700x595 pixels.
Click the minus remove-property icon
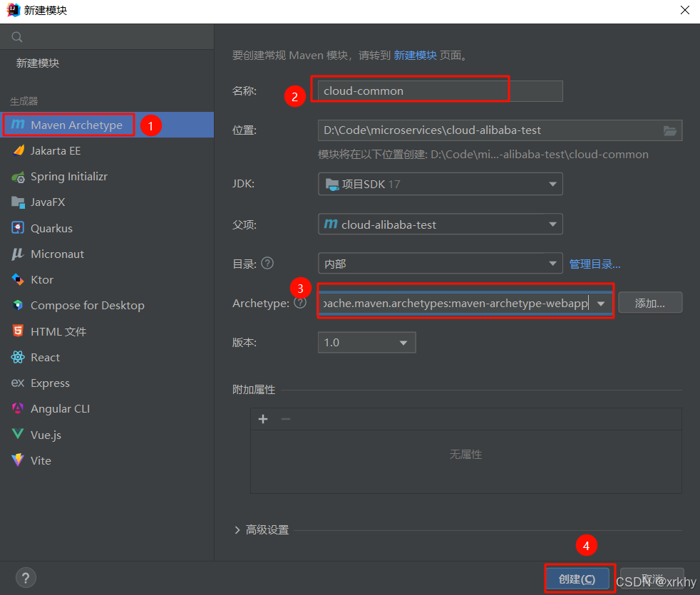[286, 419]
